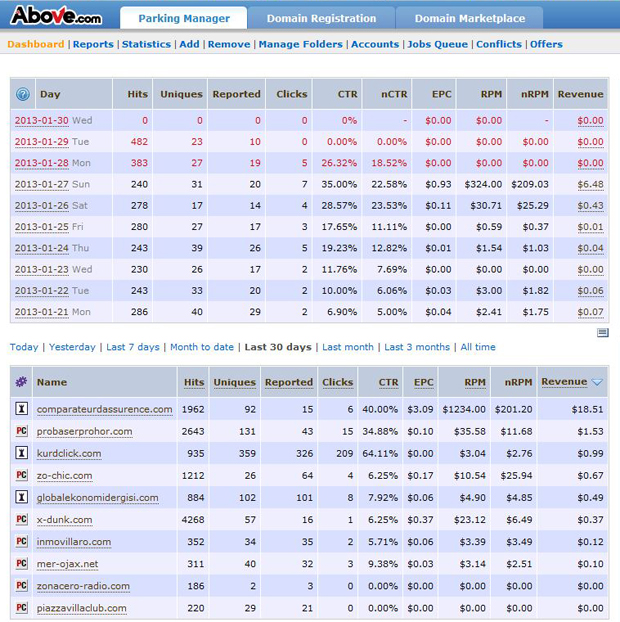Select the Last 7 days range
The image size is (620, 622).
click(133, 347)
